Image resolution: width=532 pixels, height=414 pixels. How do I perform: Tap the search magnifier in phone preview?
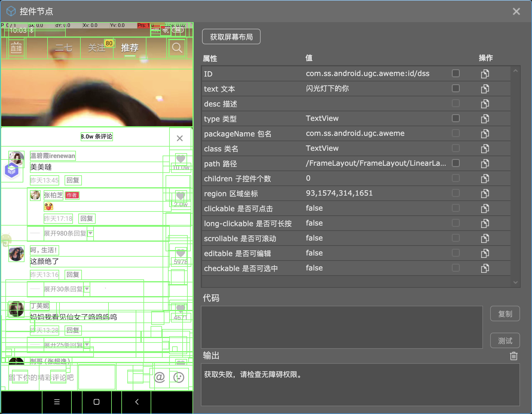point(177,48)
